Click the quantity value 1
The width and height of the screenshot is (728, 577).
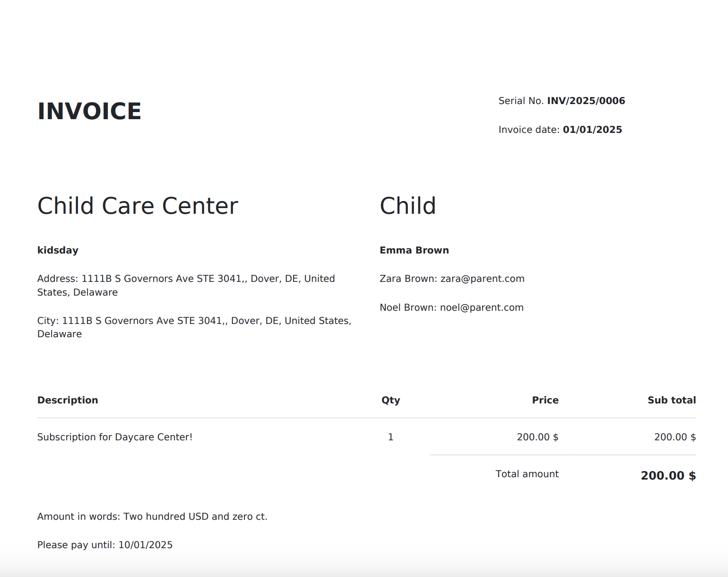click(x=390, y=437)
